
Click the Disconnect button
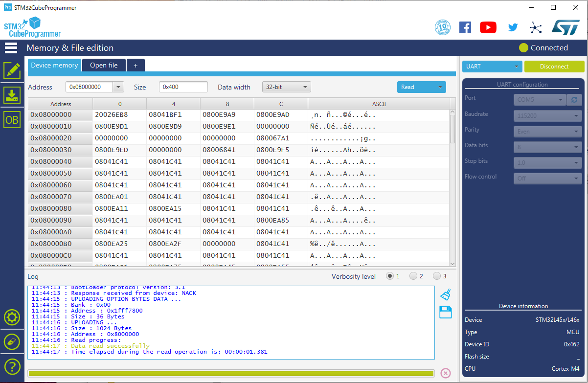(554, 67)
